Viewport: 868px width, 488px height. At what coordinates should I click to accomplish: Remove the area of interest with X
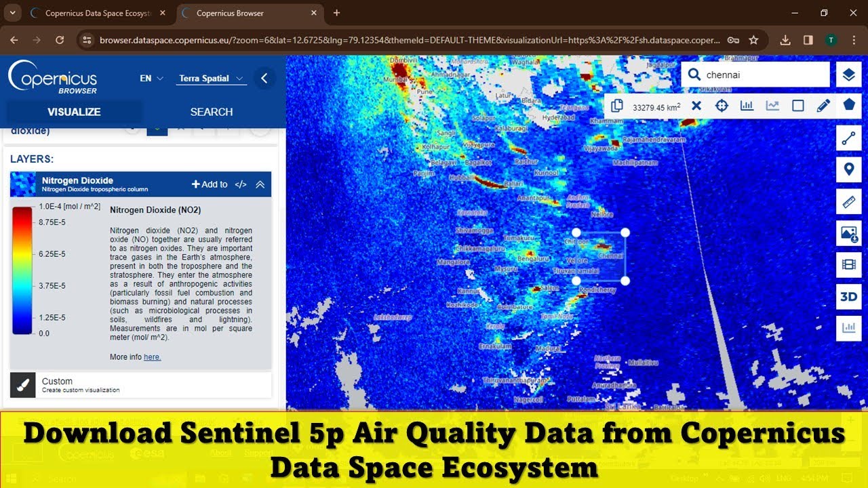696,106
